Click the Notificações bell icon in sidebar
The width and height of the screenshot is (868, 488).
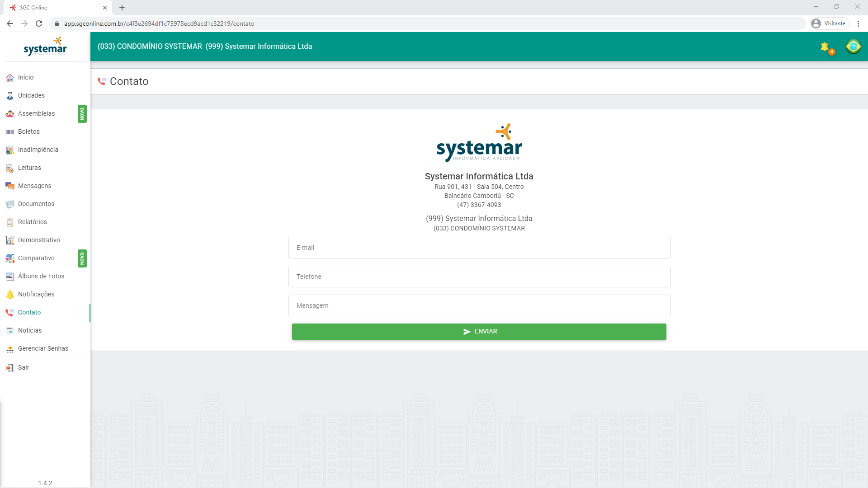(10, 295)
